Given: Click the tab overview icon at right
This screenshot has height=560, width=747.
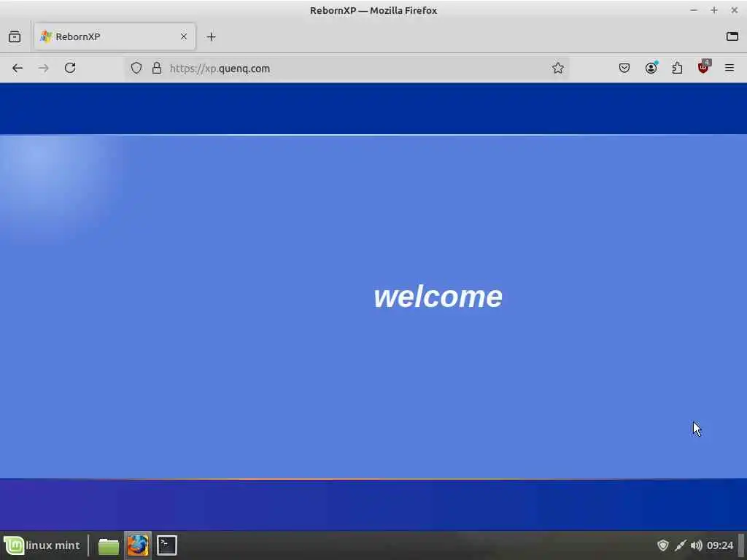Looking at the screenshot, I should [732, 36].
